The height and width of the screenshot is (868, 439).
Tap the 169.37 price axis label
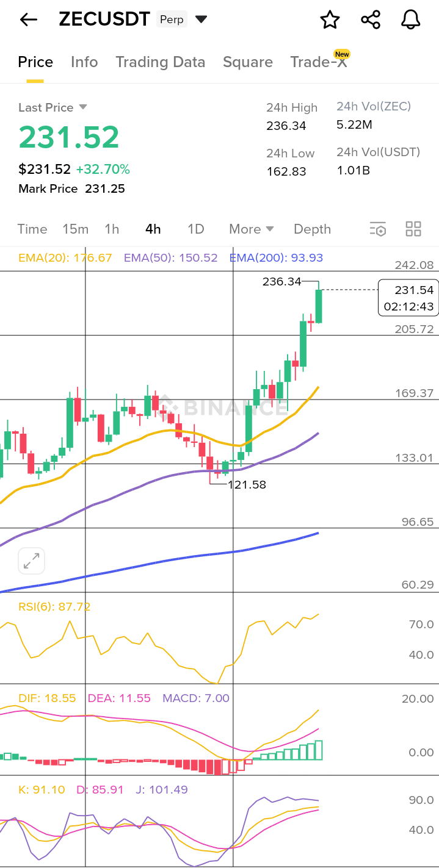tap(414, 393)
